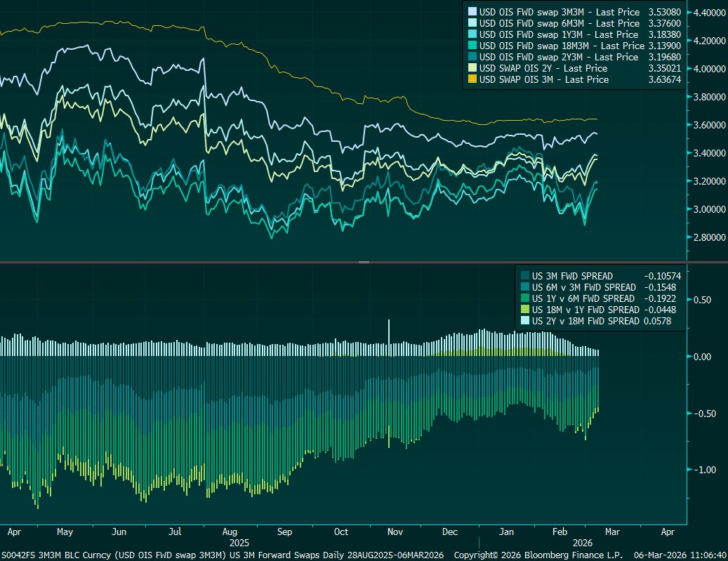Select the US 3M FWD SPREAD label
The image size is (728, 561).
(572, 276)
